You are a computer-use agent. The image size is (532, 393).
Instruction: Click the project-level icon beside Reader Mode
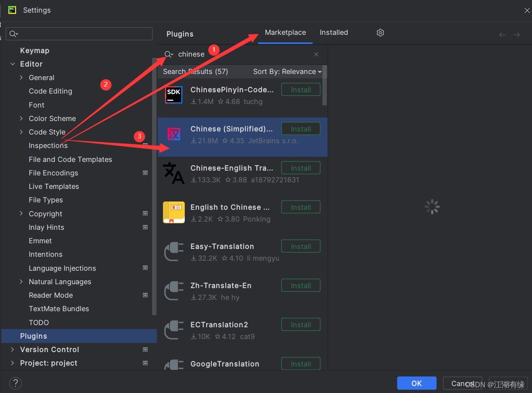pos(146,295)
